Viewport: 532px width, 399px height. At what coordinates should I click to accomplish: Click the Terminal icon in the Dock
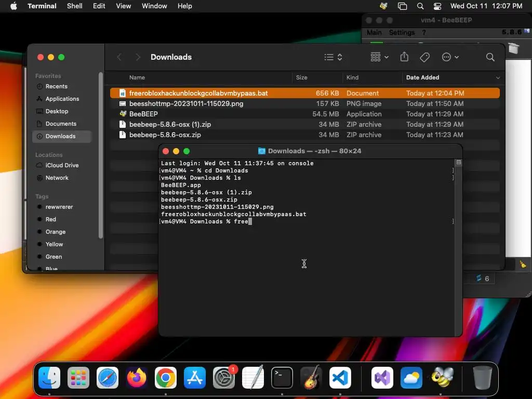[282, 378]
